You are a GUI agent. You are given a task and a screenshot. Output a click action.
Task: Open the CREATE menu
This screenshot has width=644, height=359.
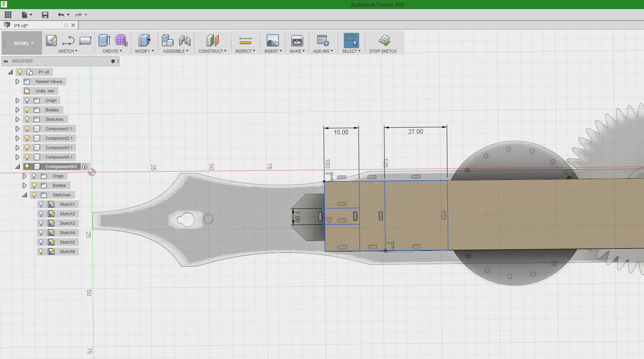pyautogui.click(x=112, y=51)
